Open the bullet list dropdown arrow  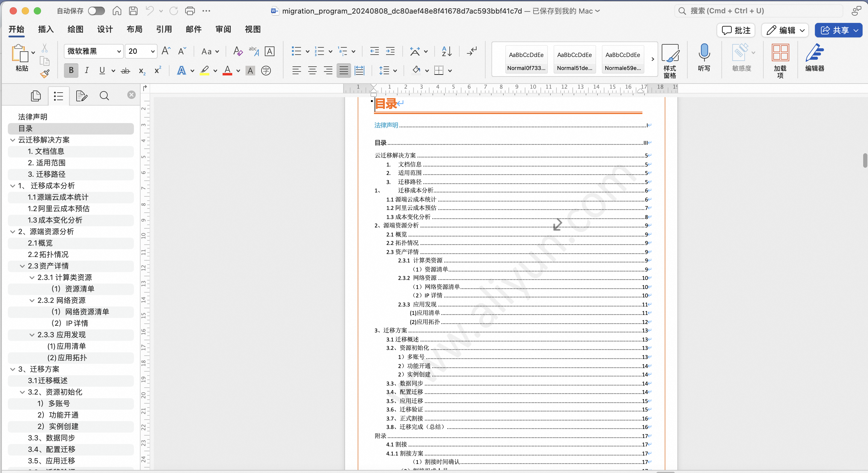click(307, 52)
